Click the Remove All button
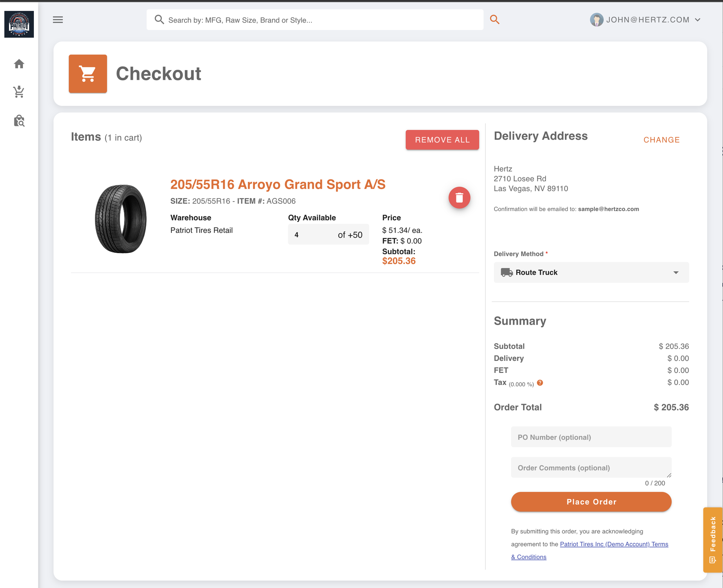723x588 pixels. point(442,140)
